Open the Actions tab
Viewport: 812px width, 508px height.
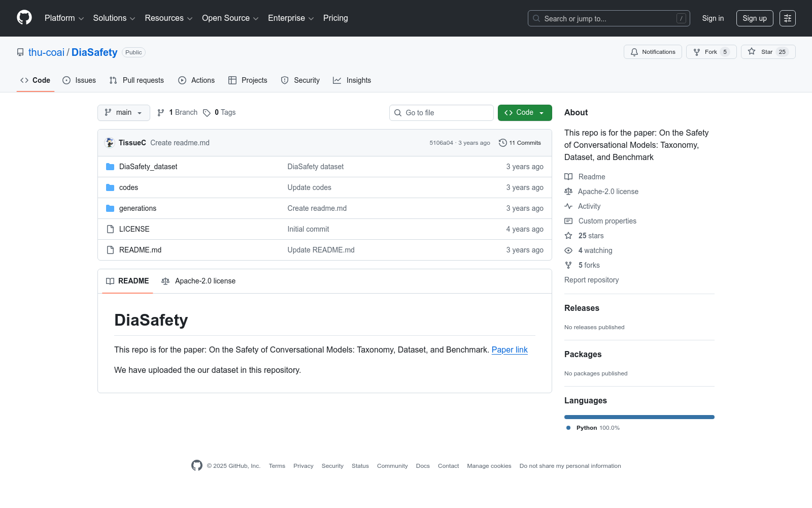click(196, 80)
